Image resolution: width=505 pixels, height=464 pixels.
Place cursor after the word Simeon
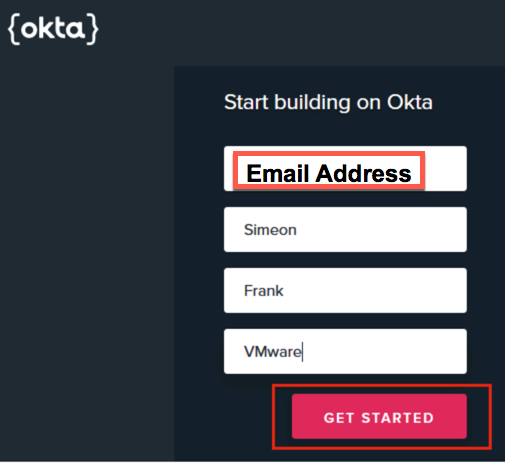pyautogui.click(x=297, y=230)
